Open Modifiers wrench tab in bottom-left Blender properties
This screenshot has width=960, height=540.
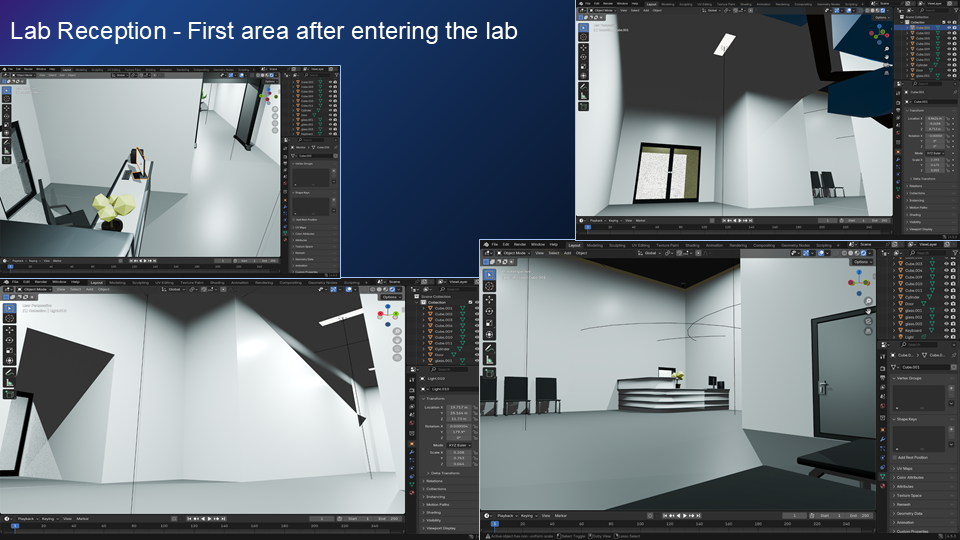click(412, 452)
